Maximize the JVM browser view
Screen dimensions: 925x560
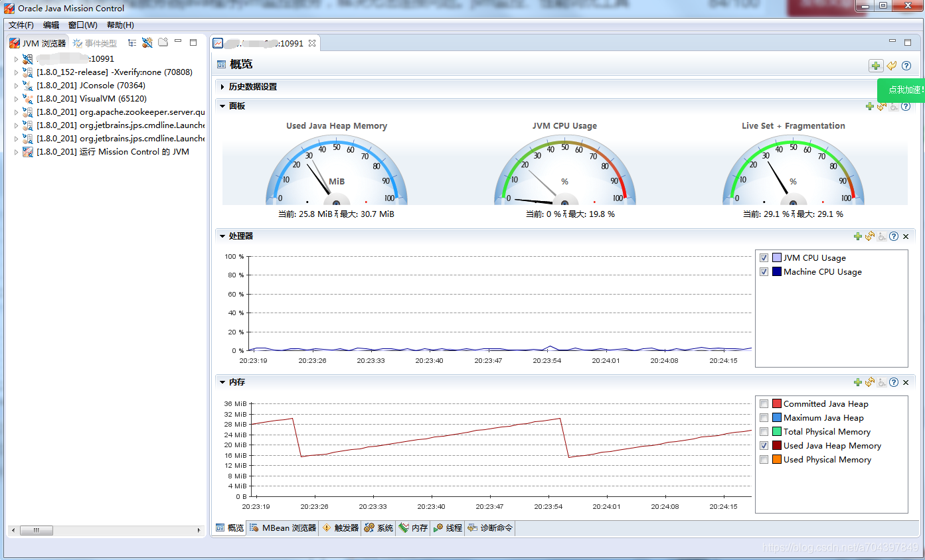[x=193, y=42]
